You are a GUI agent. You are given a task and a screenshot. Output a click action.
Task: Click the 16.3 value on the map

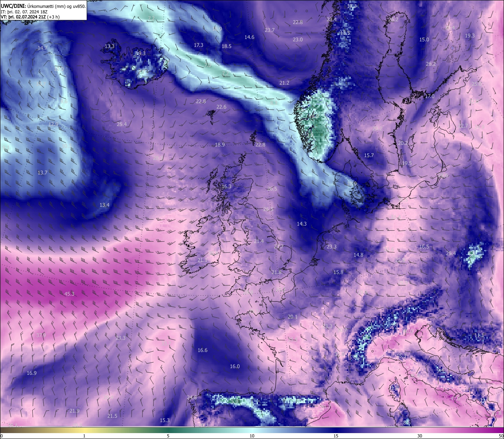click(226, 186)
